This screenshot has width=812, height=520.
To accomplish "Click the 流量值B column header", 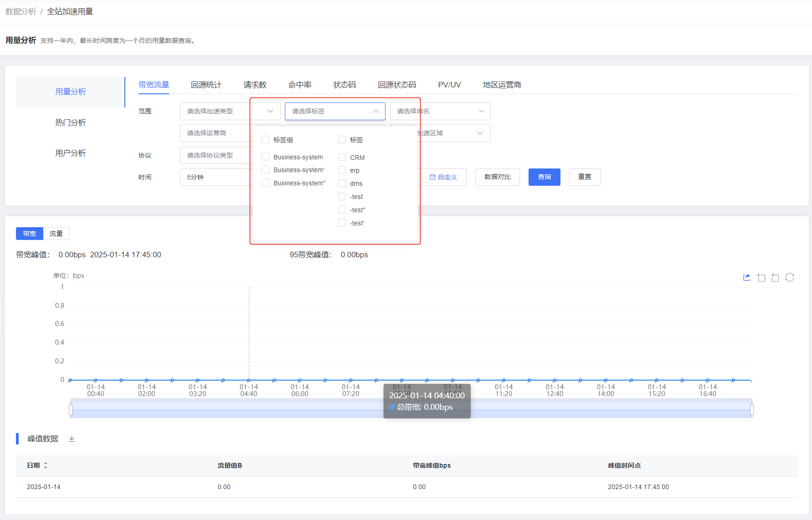I will (x=230, y=465).
